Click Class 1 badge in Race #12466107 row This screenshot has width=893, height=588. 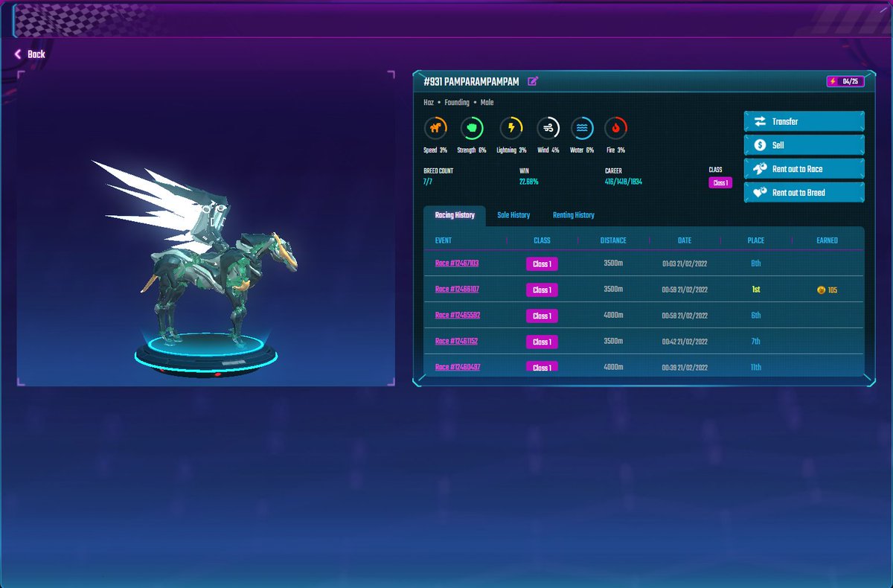[542, 290]
